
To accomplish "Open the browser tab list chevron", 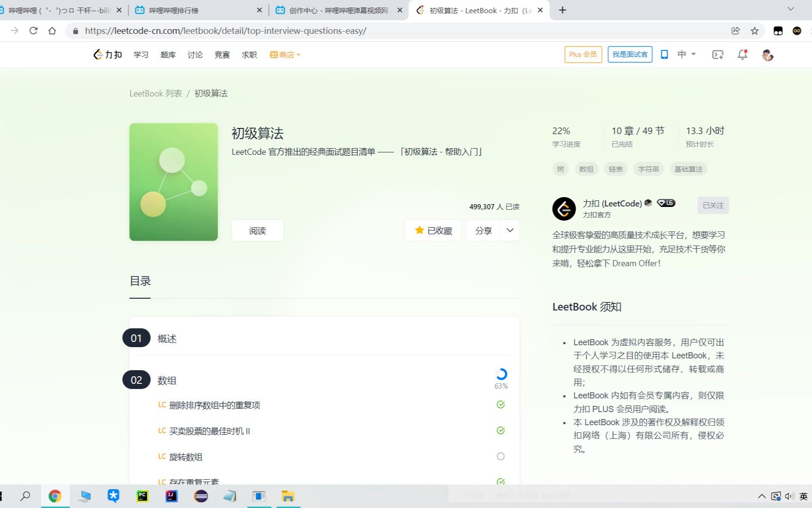I will click(791, 9).
